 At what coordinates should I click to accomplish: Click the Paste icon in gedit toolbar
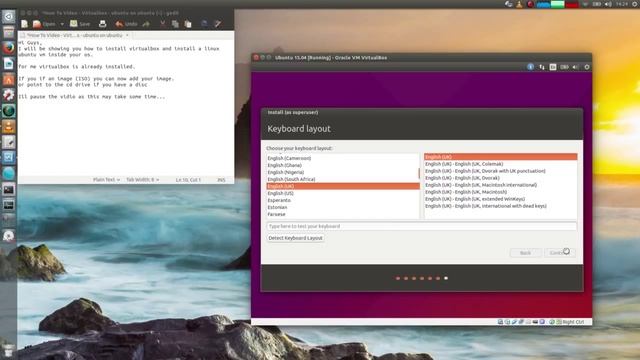click(x=188, y=24)
